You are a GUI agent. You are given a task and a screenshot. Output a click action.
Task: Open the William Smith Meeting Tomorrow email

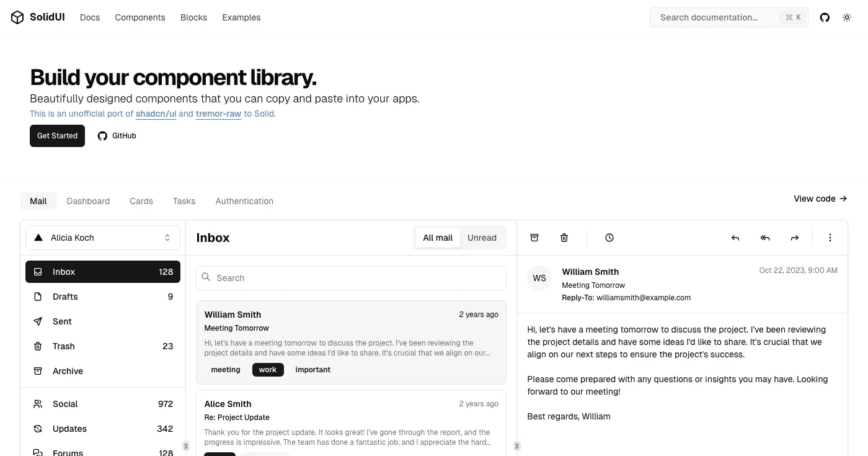point(351,342)
